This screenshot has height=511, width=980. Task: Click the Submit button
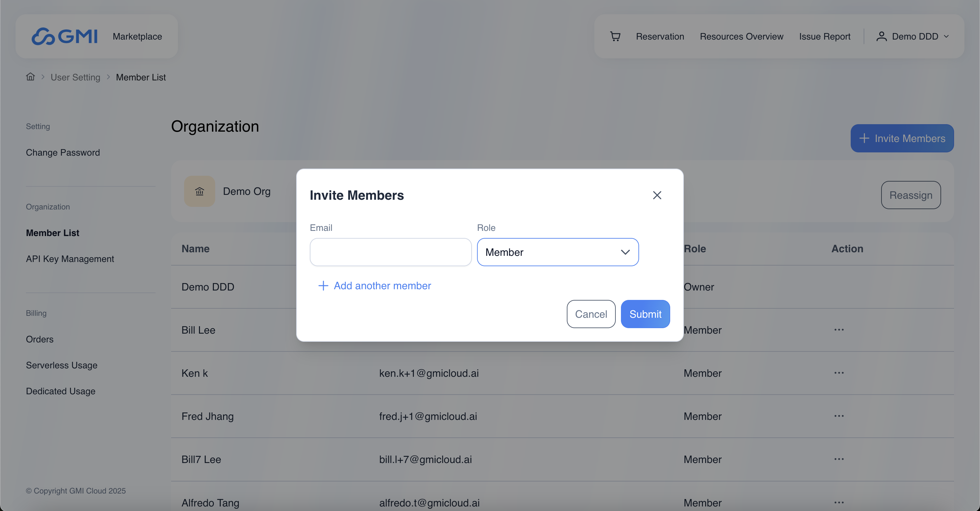click(645, 314)
